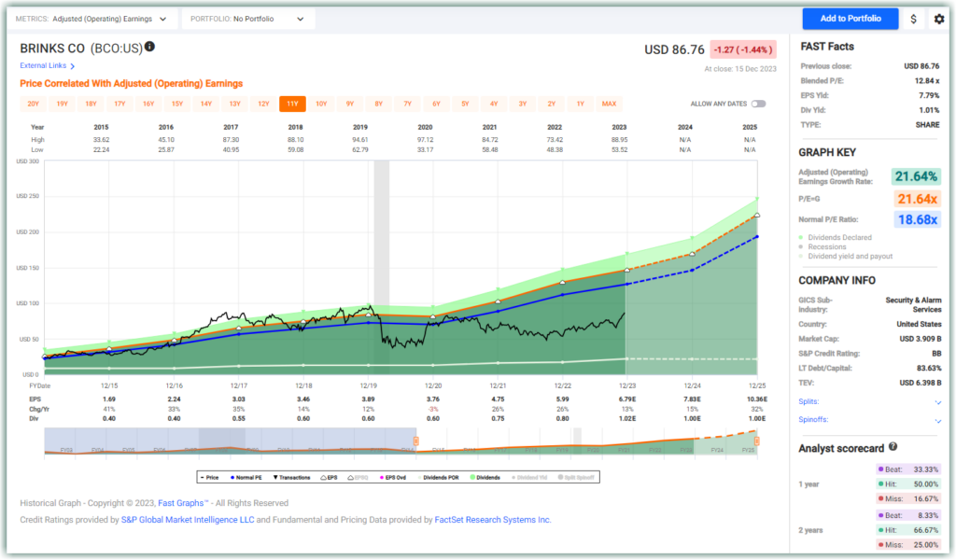The image size is (956, 560).
Task: Select the 11Y time range tab
Action: click(292, 105)
